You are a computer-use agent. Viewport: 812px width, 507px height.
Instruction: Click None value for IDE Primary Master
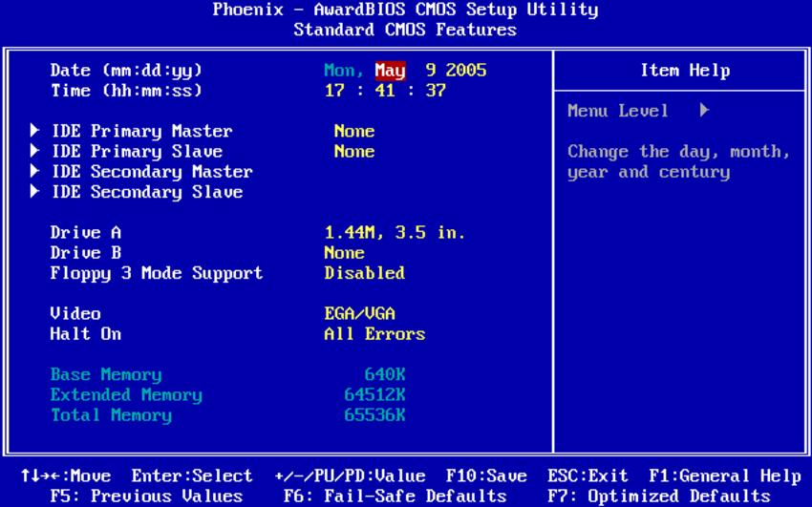(354, 131)
